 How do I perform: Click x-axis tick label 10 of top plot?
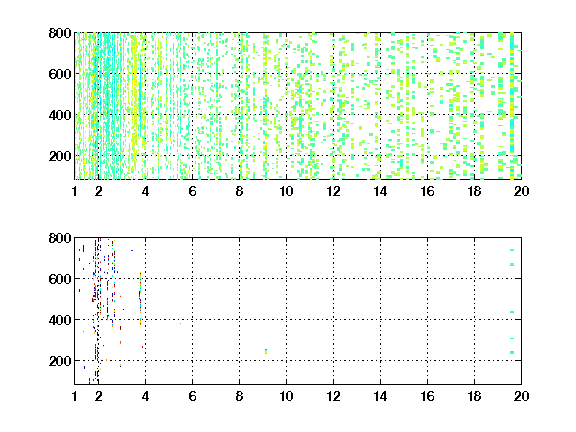pyautogui.click(x=286, y=191)
